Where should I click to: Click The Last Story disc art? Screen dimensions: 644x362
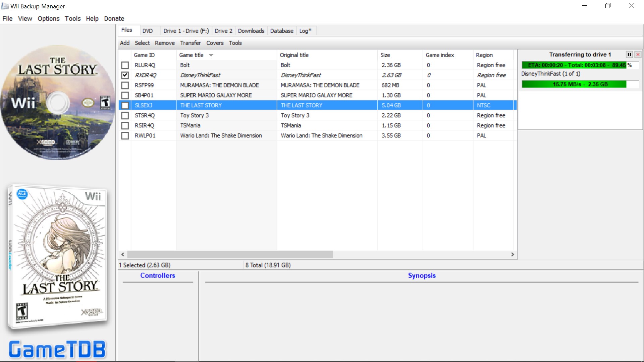58,103
